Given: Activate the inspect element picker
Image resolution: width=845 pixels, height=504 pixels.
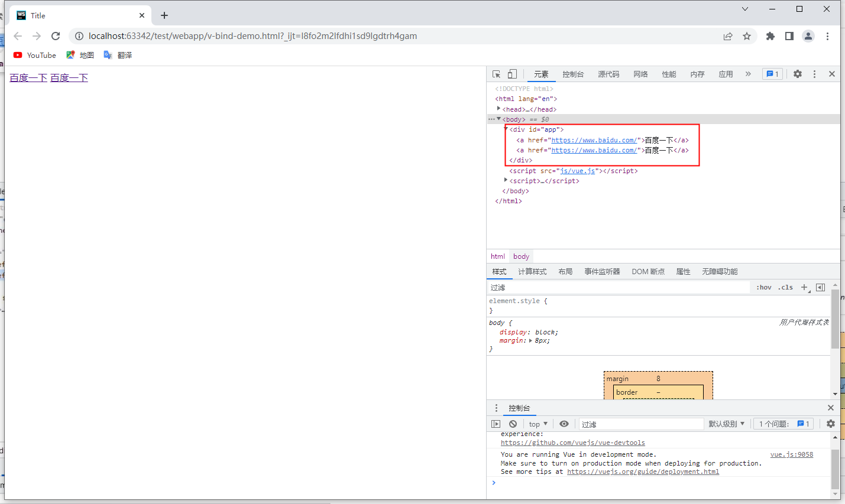Looking at the screenshot, I should click(x=497, y=74).
